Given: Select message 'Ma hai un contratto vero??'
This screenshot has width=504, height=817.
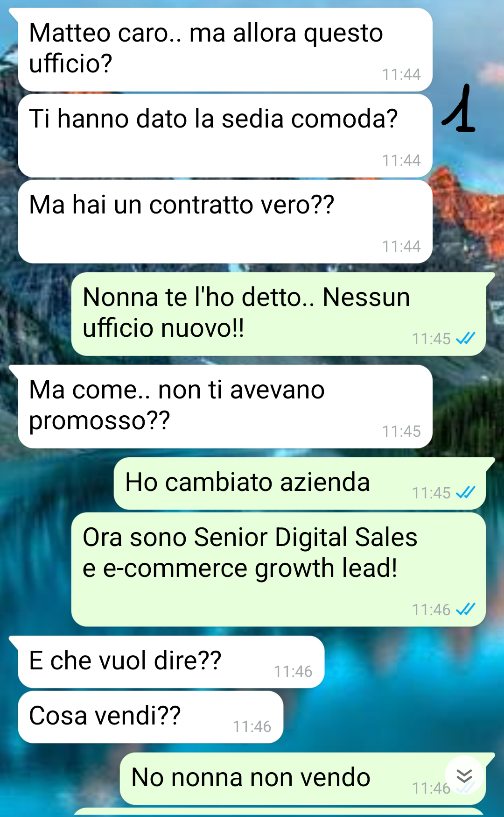Looking at the screenshot, I should pos(225,222).
